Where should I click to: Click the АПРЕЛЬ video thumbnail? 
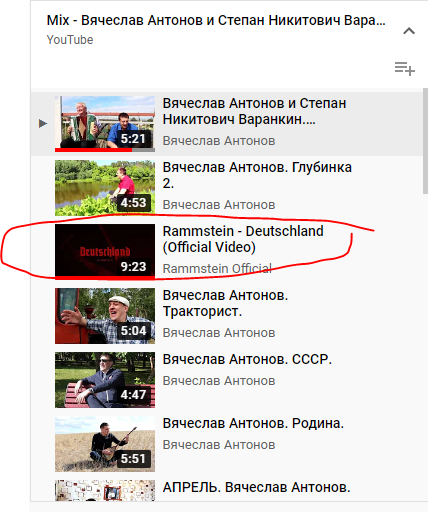105,490
